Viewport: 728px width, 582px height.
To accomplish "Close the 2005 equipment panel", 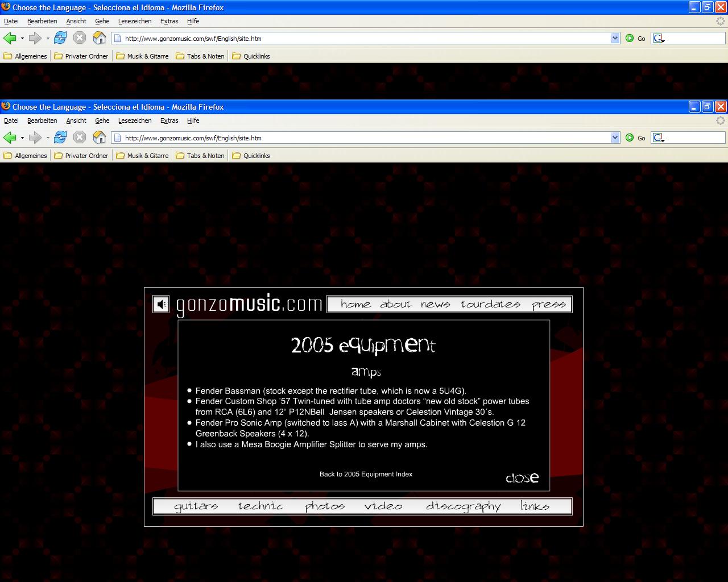I will [522, 477].
